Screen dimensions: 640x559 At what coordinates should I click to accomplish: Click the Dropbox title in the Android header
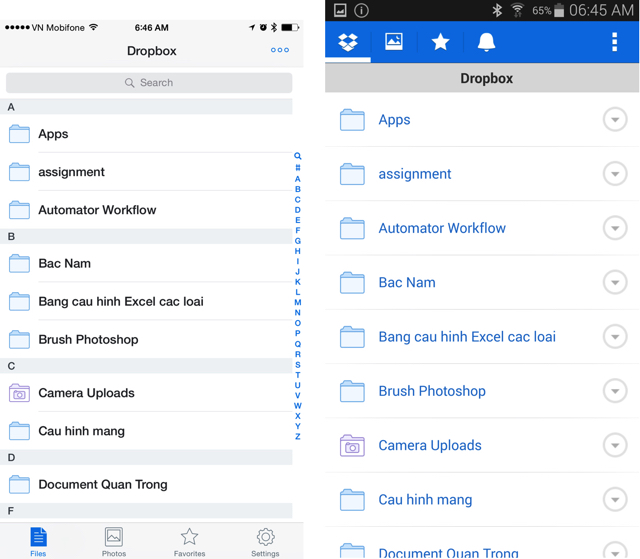click(487, 78)
